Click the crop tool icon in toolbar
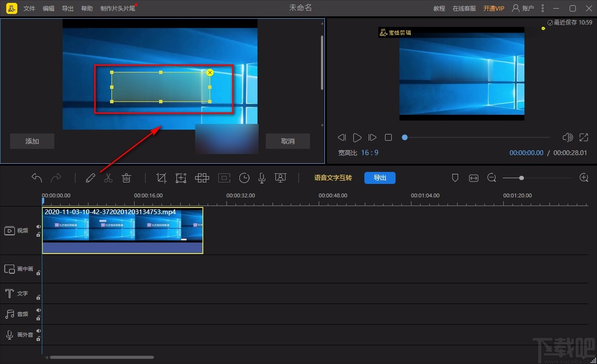597x364 pixels. [162, 178]
